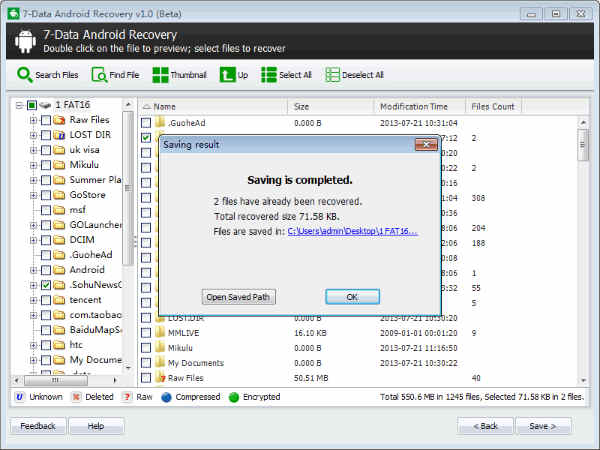The width and height of the screenshot is (600, 450).
Task: Expand the DCIM tree node
Action: coord(33,240)
